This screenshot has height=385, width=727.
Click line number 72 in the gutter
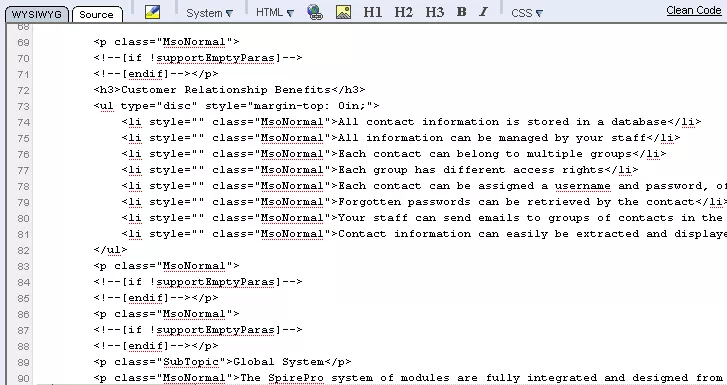point(23,90)
